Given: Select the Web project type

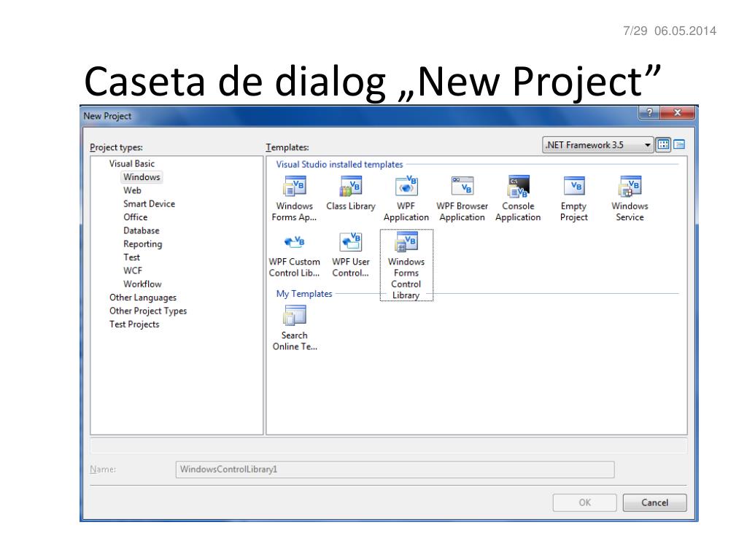Looking at the screenshot, I should [x=132, y=190].
